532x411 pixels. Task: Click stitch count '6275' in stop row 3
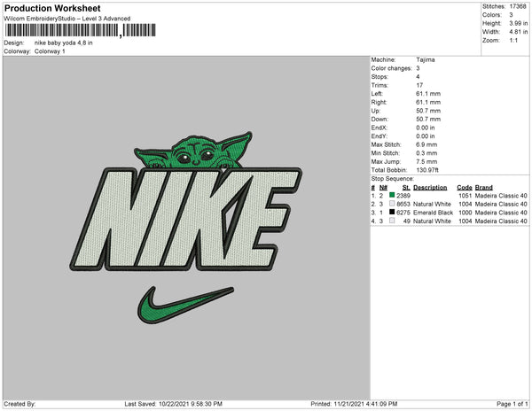tap(403, 213)
